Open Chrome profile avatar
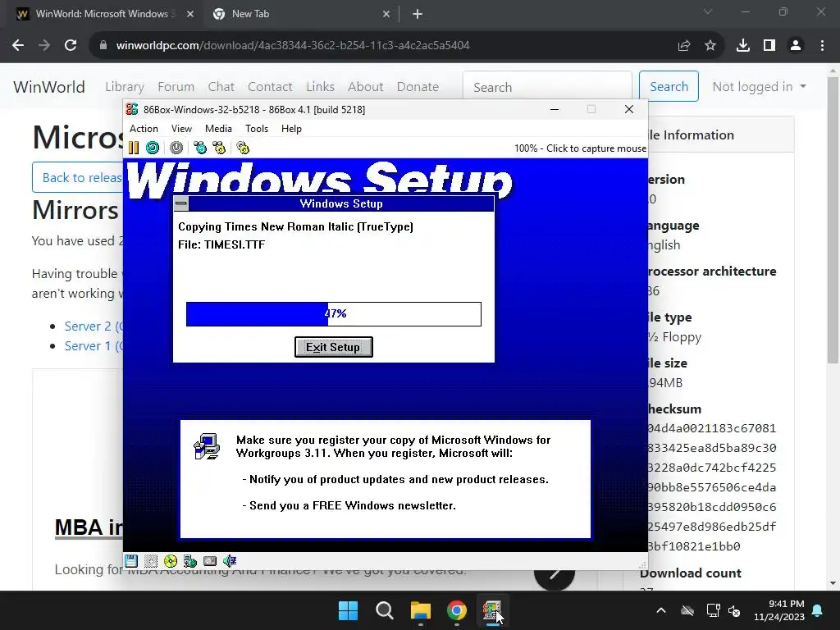The height and width of the screenshot is (630, 840). click(796, 46)
